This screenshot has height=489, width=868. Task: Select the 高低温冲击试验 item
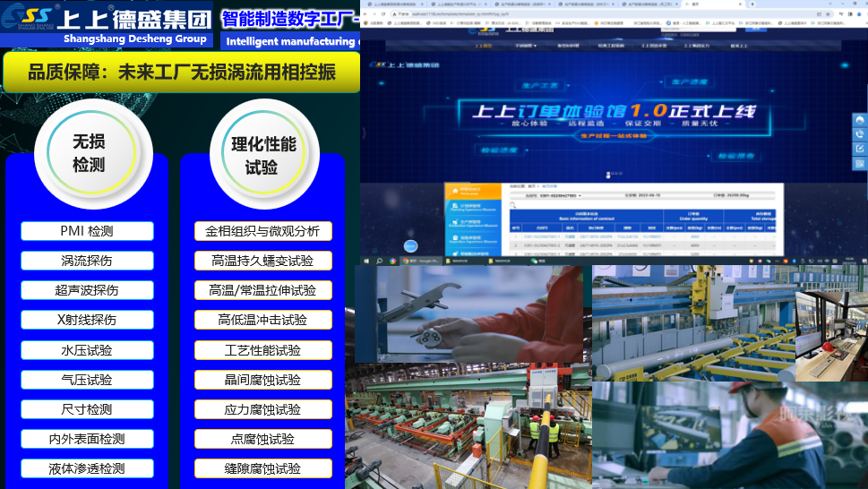pyautogui.click(x=263, y=320)
